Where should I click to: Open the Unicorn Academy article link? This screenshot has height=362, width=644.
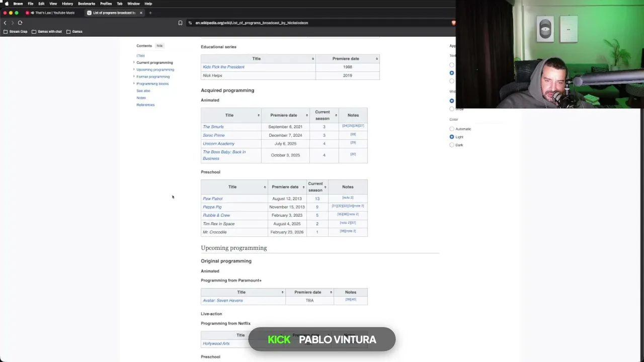click(x=218, y=144)
